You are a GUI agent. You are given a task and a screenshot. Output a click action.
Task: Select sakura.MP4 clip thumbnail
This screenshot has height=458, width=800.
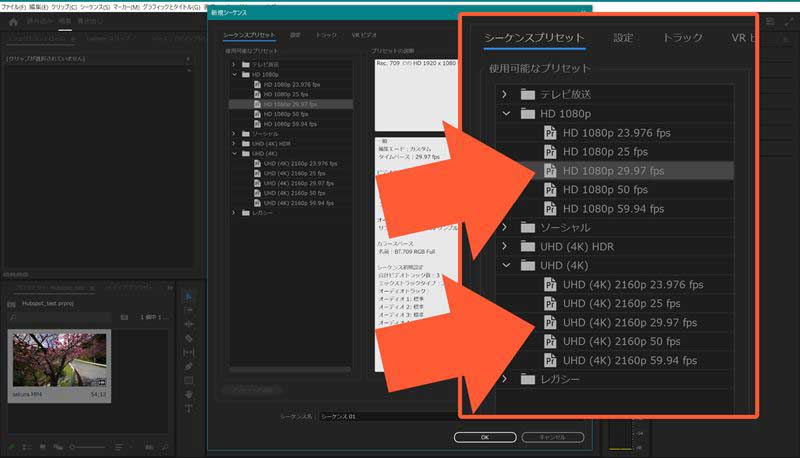click(x=59, y=361)
